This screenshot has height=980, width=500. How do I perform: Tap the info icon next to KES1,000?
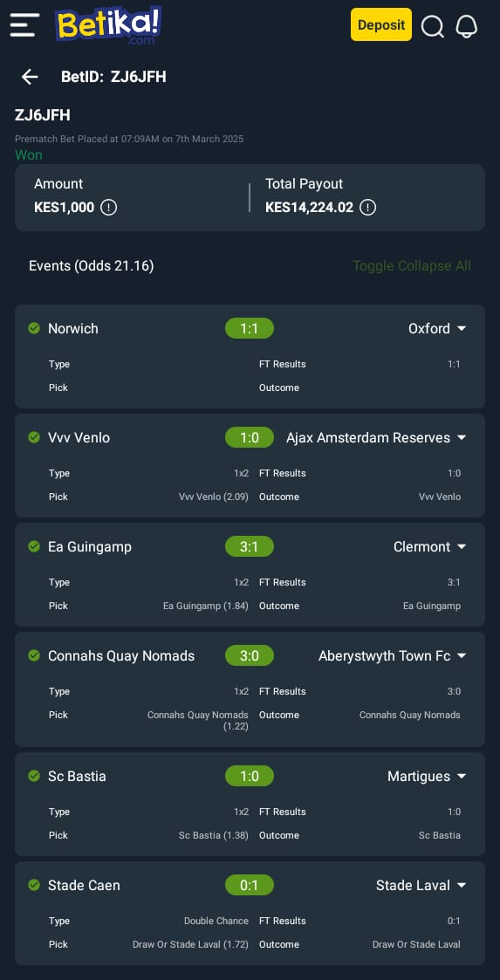tap(109, 207)
